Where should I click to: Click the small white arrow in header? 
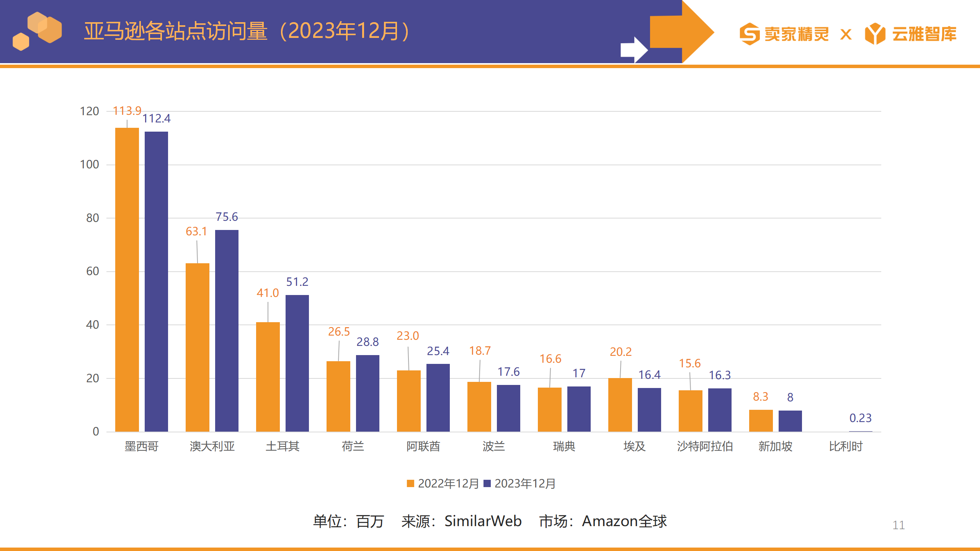click(x=634, y=50)
